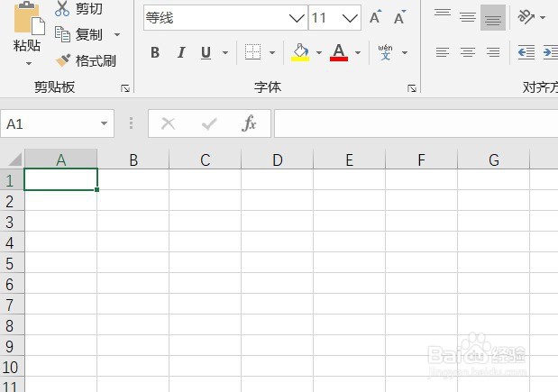Screen dimensions: 558x392
Task: Click inside the formula bar input
Action: point(416,123)
